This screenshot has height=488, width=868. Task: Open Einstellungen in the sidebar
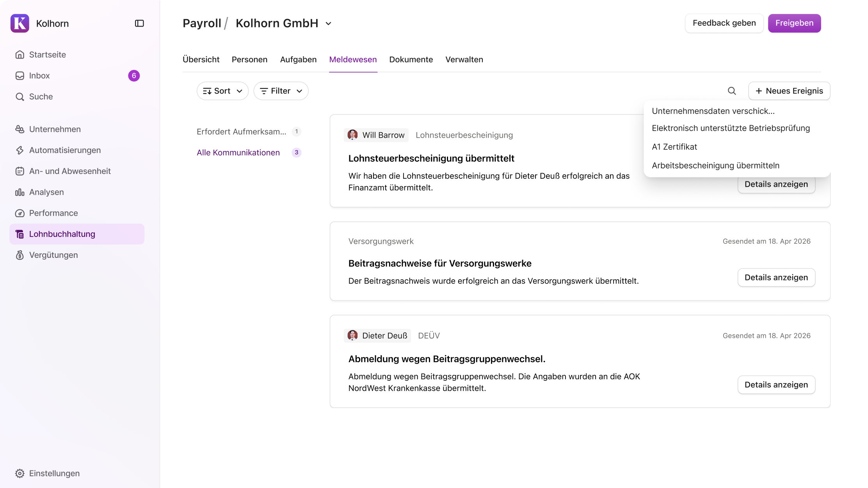coord(77,473)
